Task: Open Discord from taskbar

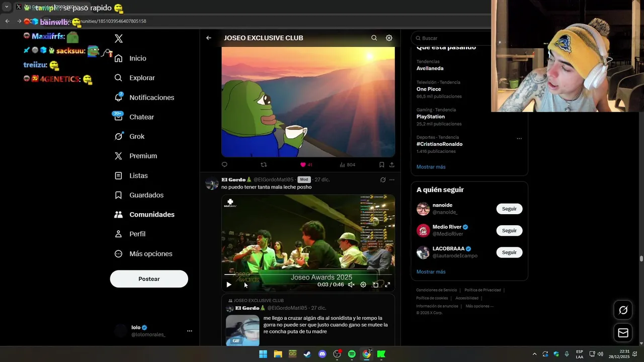Action: (323, 354)
